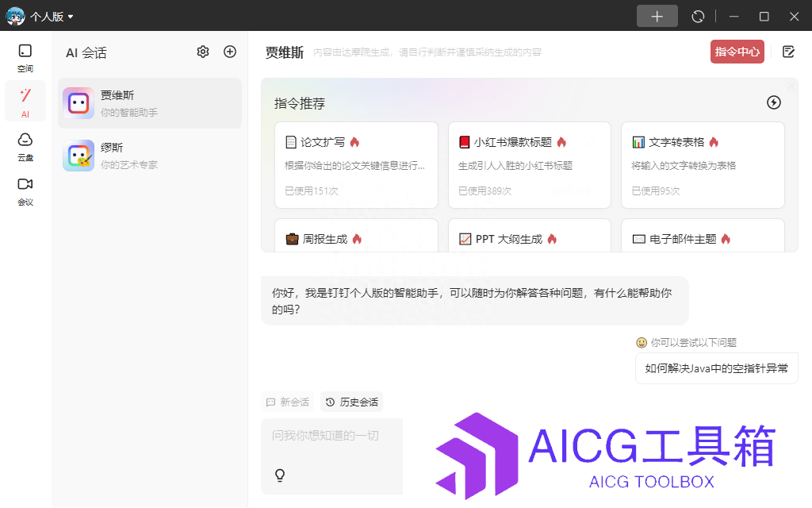
Task: Choose the PPT 大纲生成 command card
Action: tap(529, 236)
